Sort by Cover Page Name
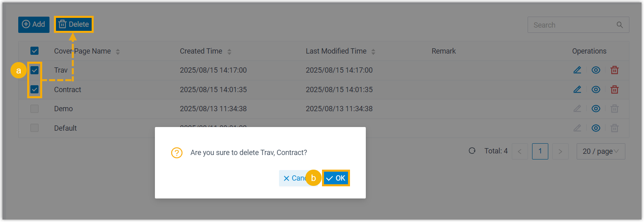 pyautogui.click(x=118, y=52)
